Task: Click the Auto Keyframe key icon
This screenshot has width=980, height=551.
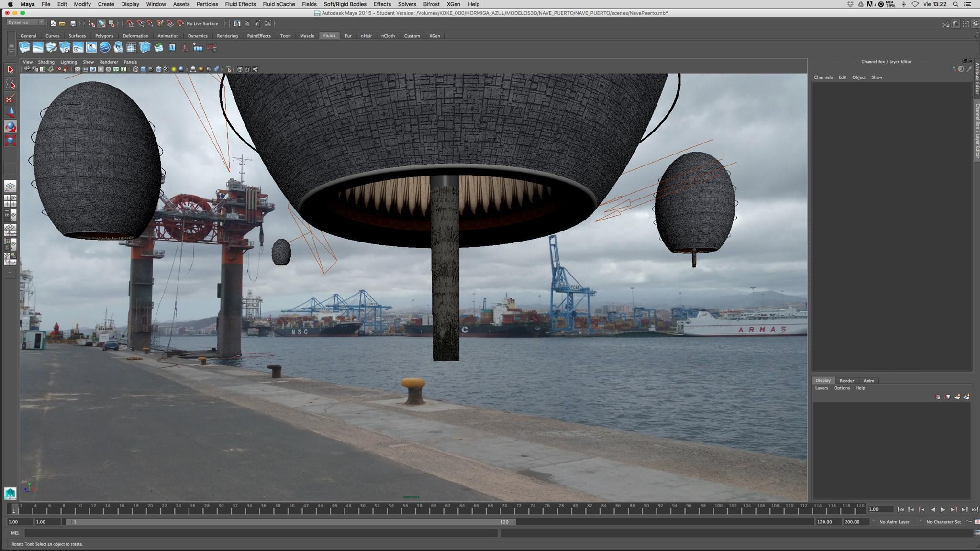Action: [x=969, y=522]
